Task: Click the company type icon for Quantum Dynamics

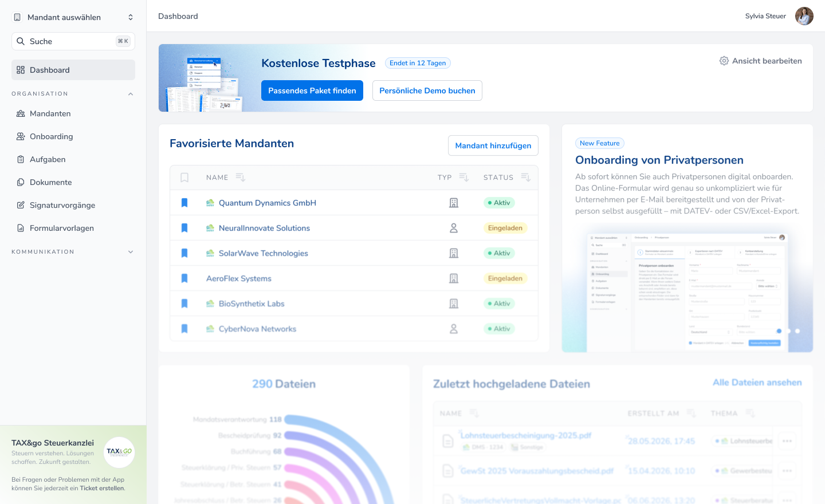Action: 454,203
